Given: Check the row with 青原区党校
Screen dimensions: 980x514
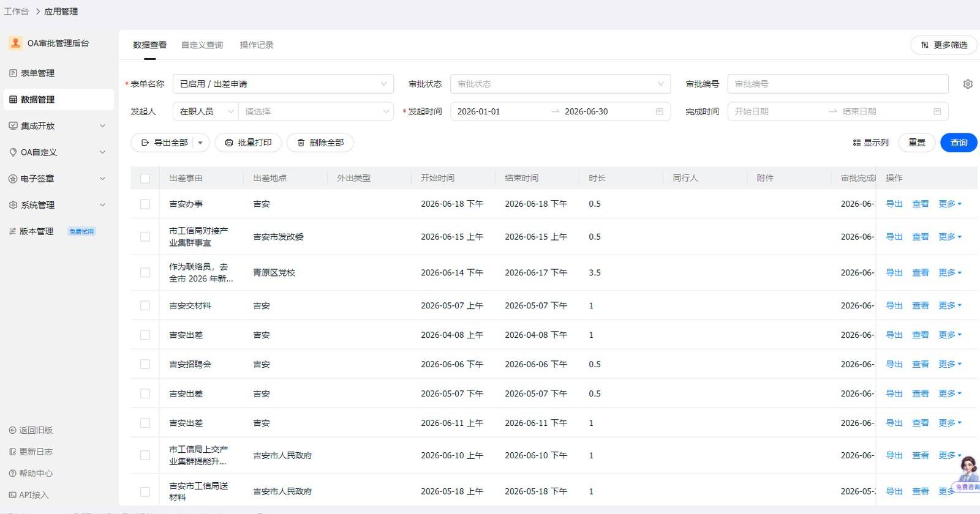Looking at the screenshot, I should click(x=145, y=272).
